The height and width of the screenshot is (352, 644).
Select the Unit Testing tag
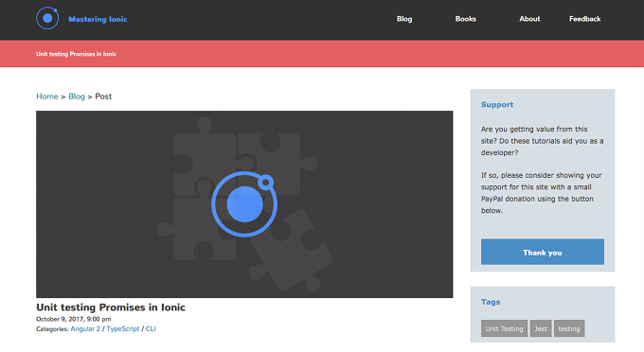[x=504, y=328]
